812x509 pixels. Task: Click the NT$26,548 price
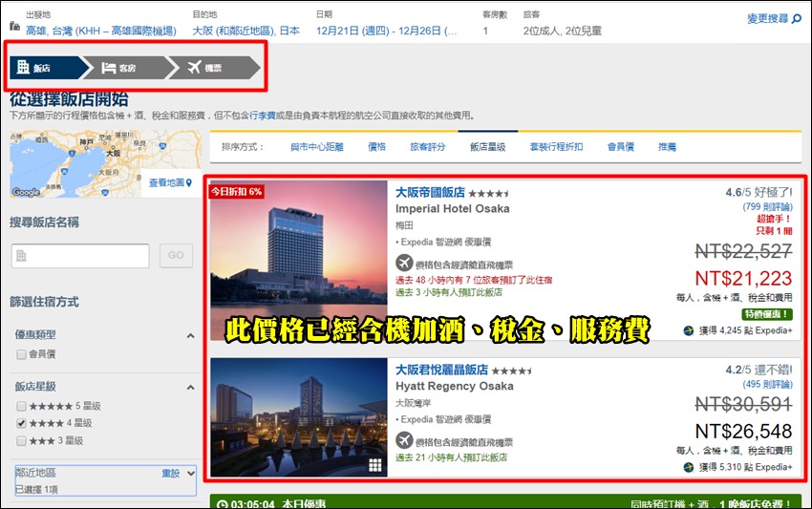tap(743, 431)
